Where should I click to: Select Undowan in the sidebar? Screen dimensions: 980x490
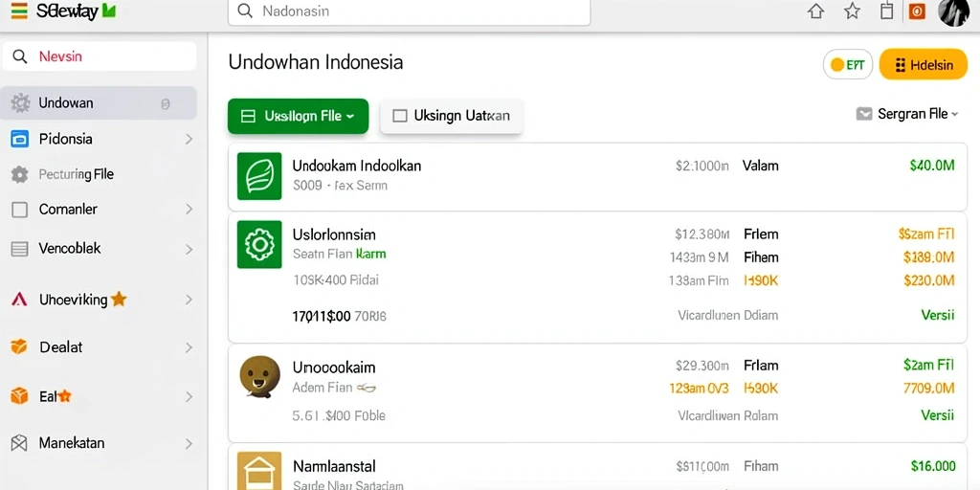(x=99, y=103)
